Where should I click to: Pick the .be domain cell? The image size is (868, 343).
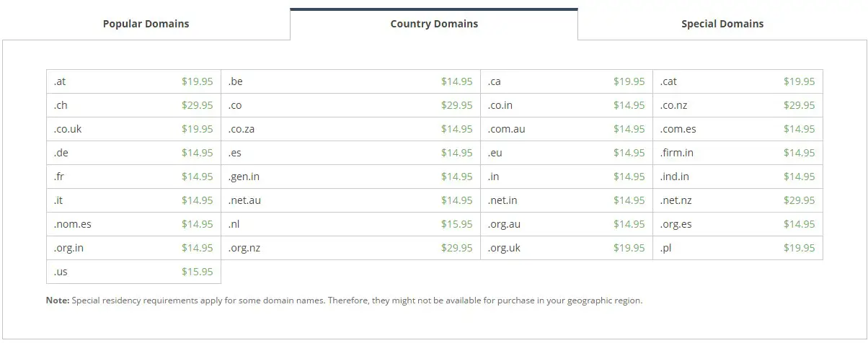coord(350,81)
